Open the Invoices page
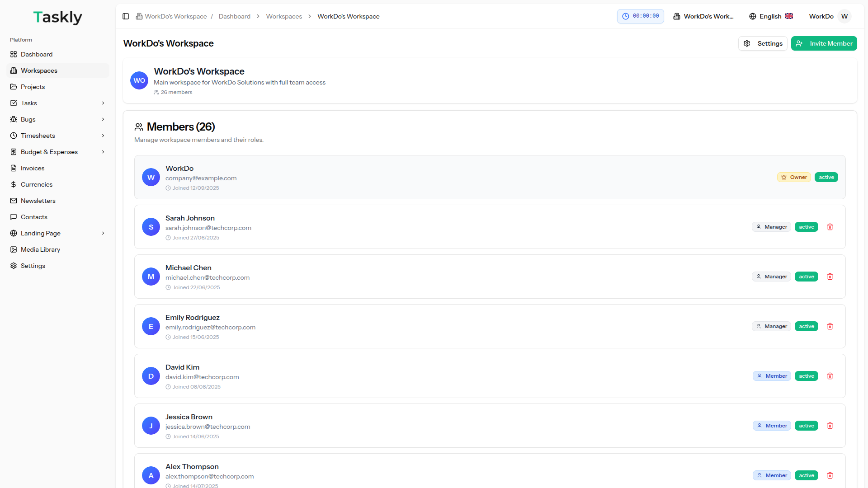The height and width of the screenshot is (488, 868). 32,168
